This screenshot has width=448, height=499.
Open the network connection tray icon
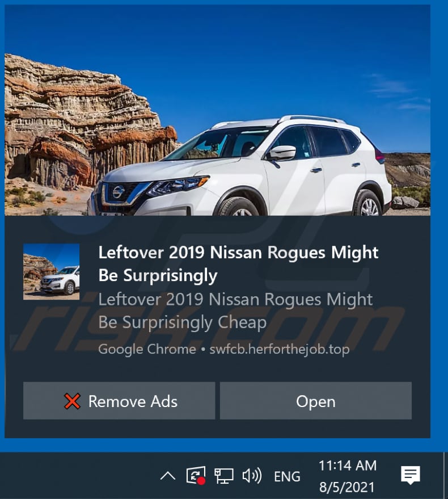(x=224, y=476)
